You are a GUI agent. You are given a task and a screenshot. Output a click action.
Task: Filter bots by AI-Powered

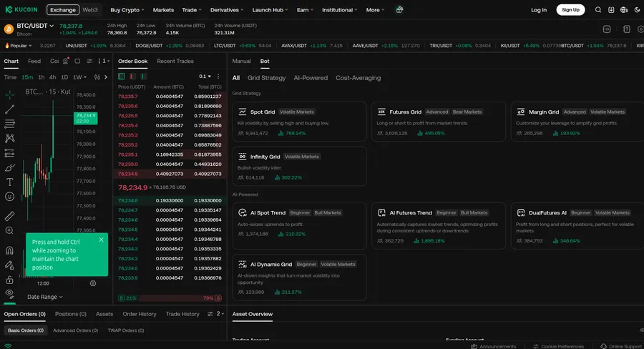point(311,78)
